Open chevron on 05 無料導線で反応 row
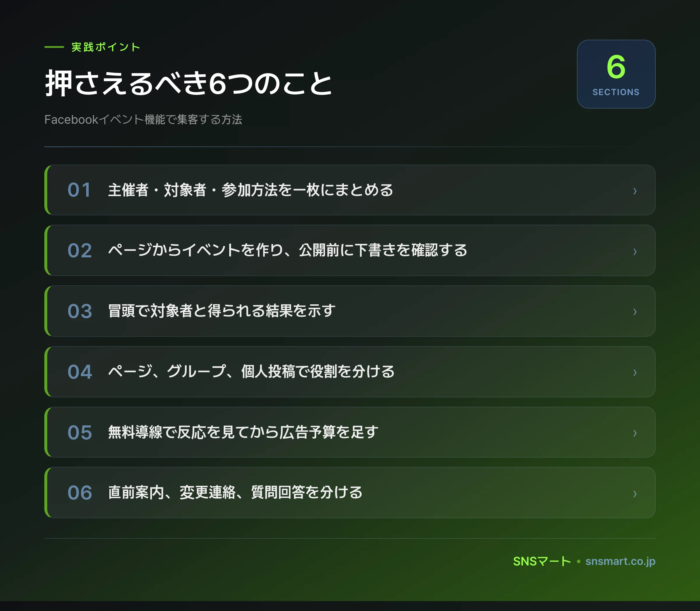This screenshot has height=611, width=700. pyautogui.click(x=635, y=433)
